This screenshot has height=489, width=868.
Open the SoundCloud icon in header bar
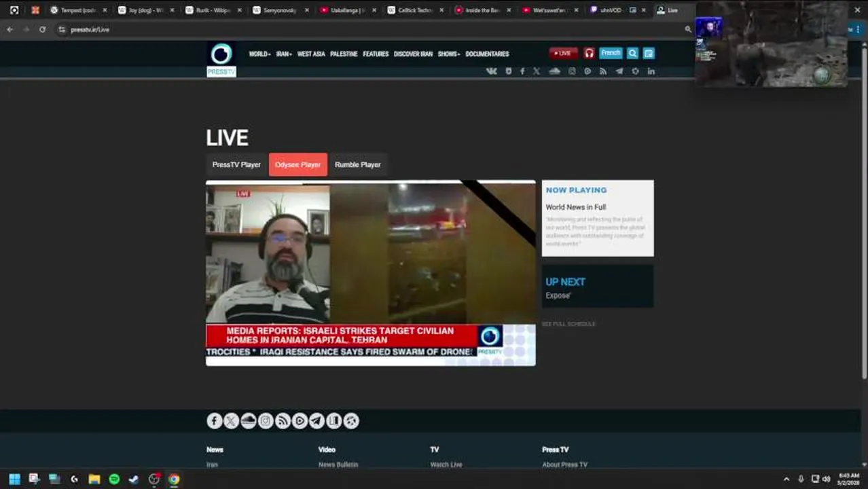tap(554, 71)
